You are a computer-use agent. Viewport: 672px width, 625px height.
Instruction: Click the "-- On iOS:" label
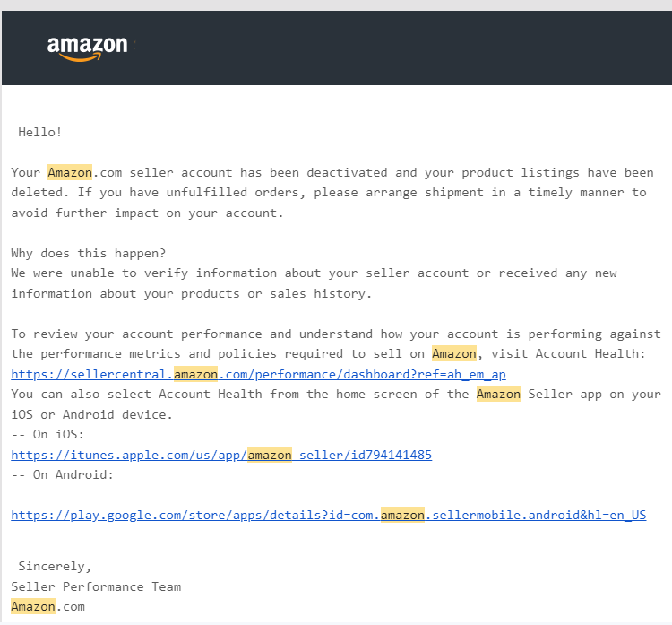[x=47, y=434]
